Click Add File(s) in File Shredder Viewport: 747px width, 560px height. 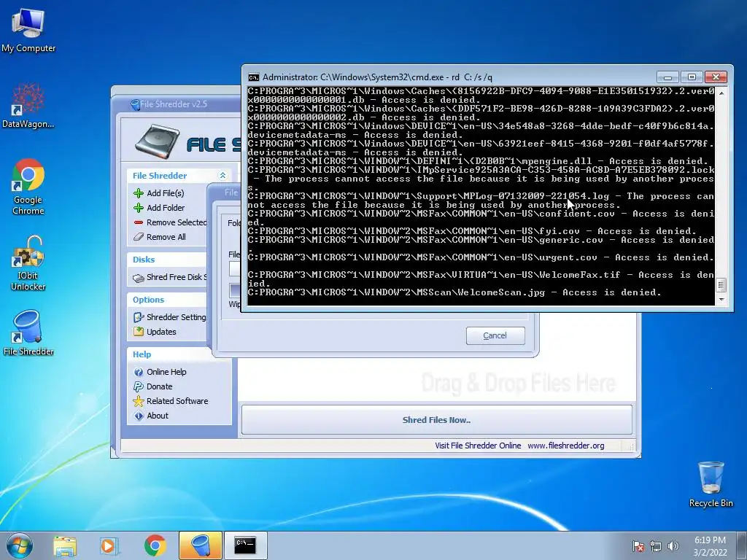coord(158,192)
